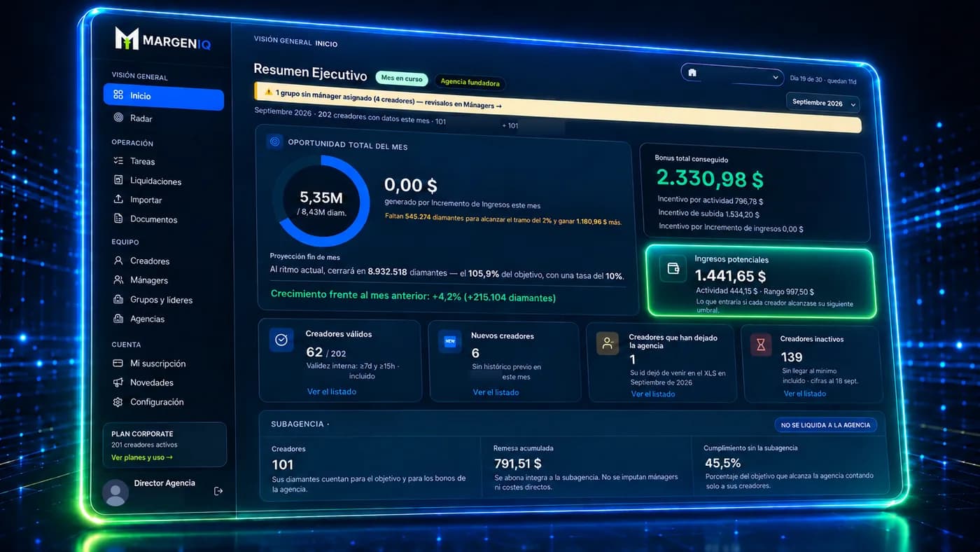Click the wallet icon in Ingresos potenciales

(673, 269)
